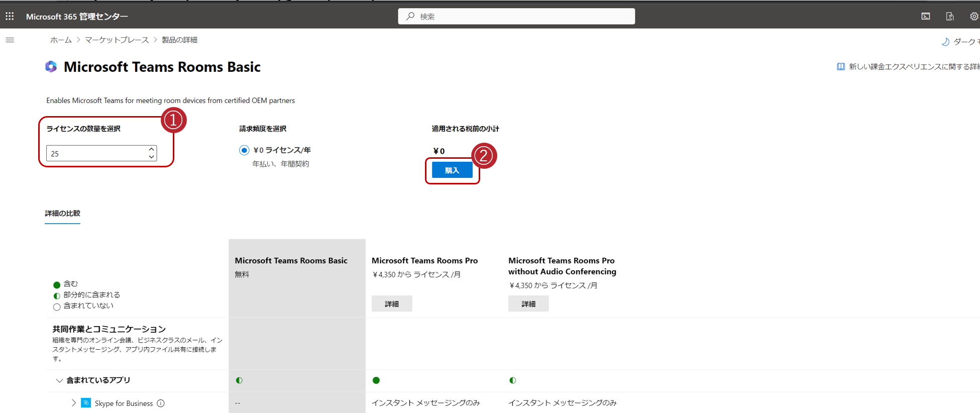Click Rooms Pro without Audio Conferencing header
Screen dimensions: 980x413
[562, 266]
